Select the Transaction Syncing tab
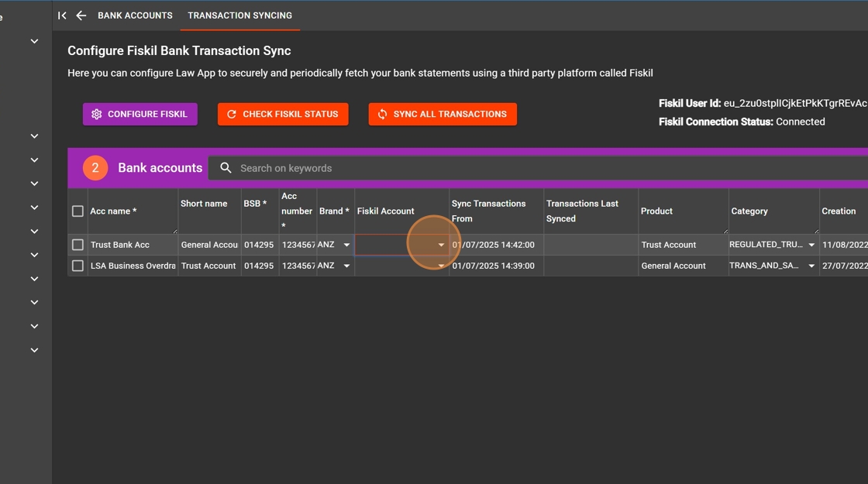This screenshot has height=484, width=868. point(239,15)
